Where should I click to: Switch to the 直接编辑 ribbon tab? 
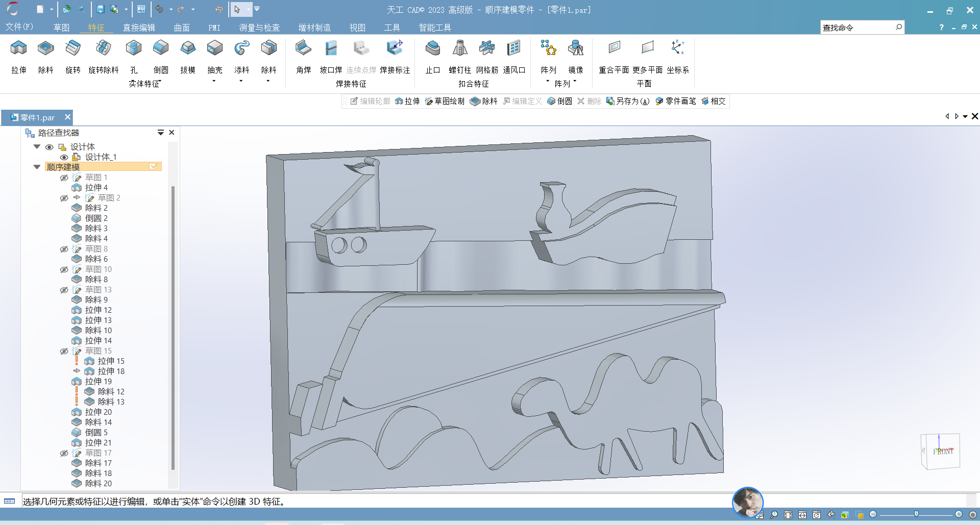click(x=139, y=28)
